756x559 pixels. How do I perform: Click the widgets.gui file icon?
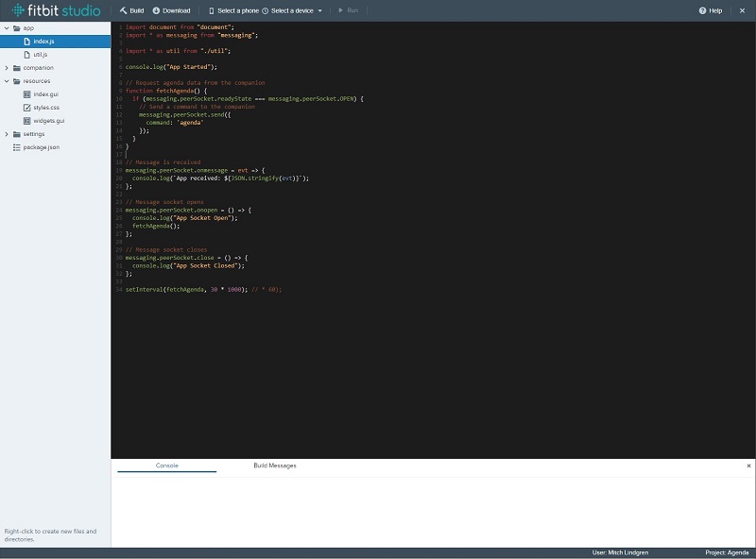pos(27,121)
